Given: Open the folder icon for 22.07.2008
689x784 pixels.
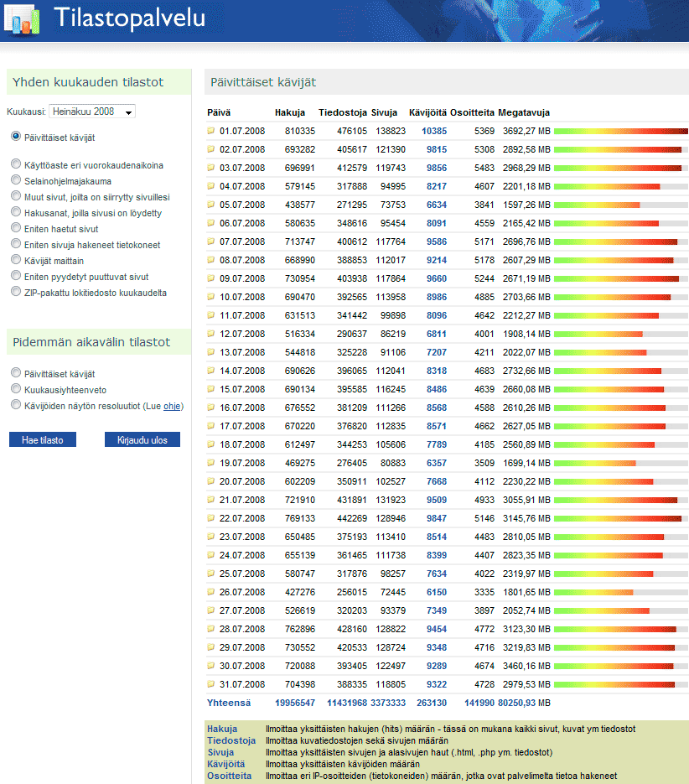Looking at the screenshot, I should coord(211,518).
